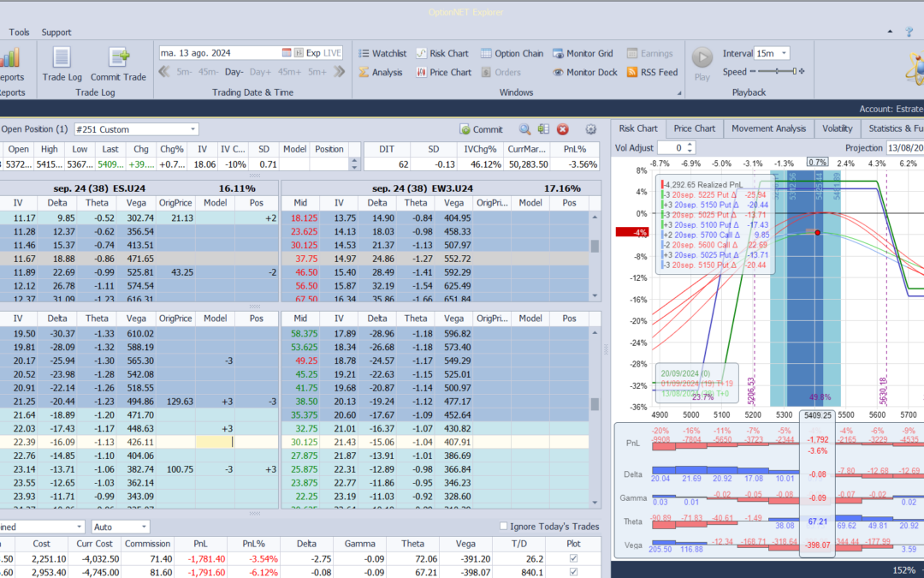Open the calendar date picker icon
This screenshot has width=924, height=578.
coord(287,53)
